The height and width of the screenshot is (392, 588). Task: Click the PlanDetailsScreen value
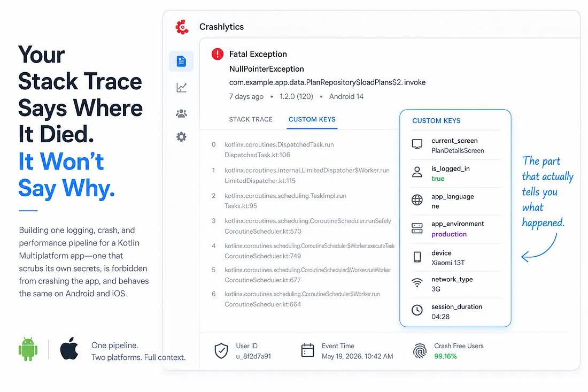coord(458,150)
